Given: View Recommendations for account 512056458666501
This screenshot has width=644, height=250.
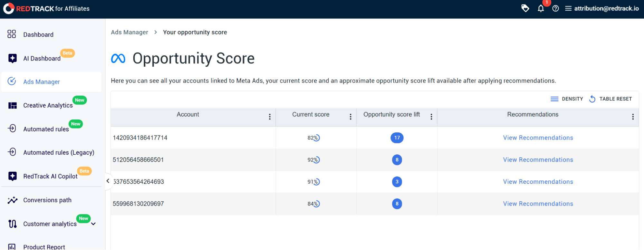Looking at the screenshot, I should (538, 160).
